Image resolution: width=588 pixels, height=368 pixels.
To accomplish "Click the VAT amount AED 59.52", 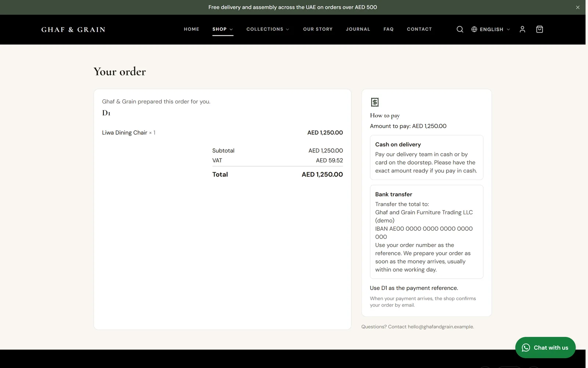I will click(329, 160).
